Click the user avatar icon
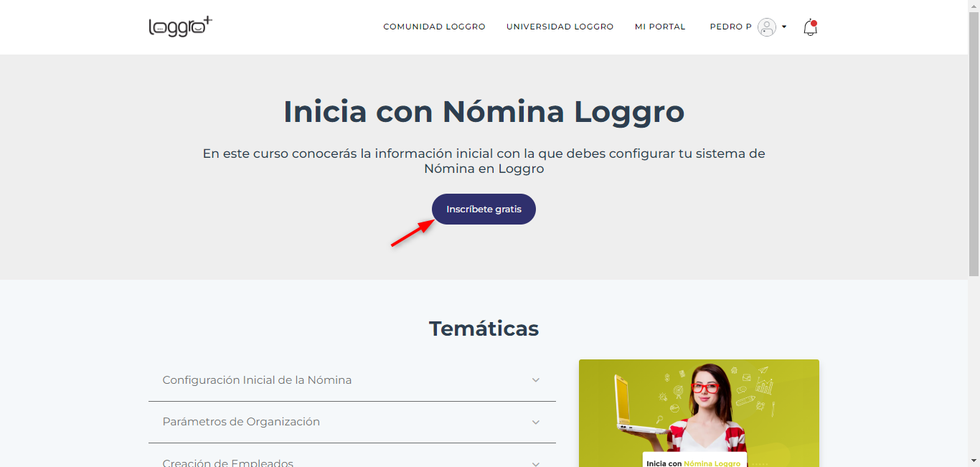Viewport: 980px width, 467px height. pyautogui.click(x=767, y=27)
